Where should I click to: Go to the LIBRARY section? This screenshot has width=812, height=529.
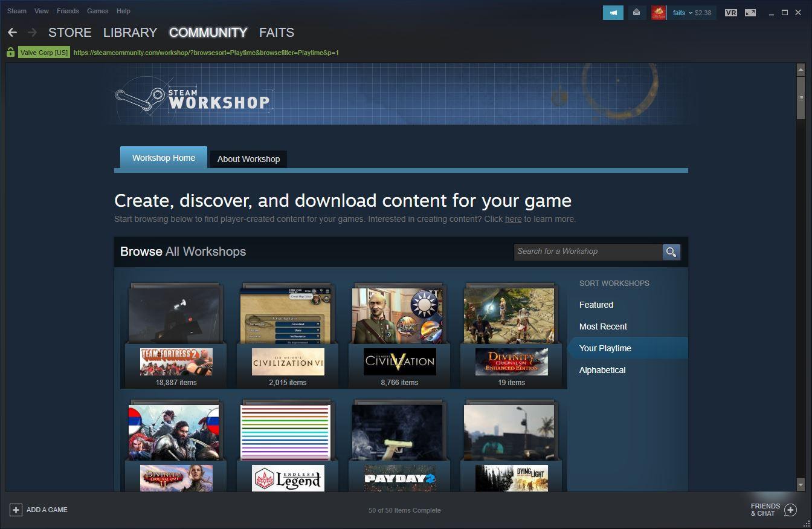tap(130, 33)
